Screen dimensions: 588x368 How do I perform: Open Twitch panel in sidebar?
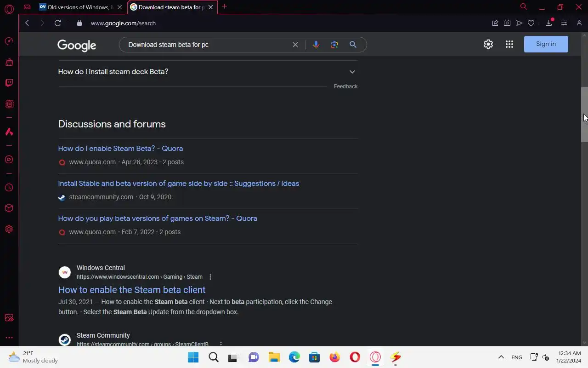tap(9, 83)
